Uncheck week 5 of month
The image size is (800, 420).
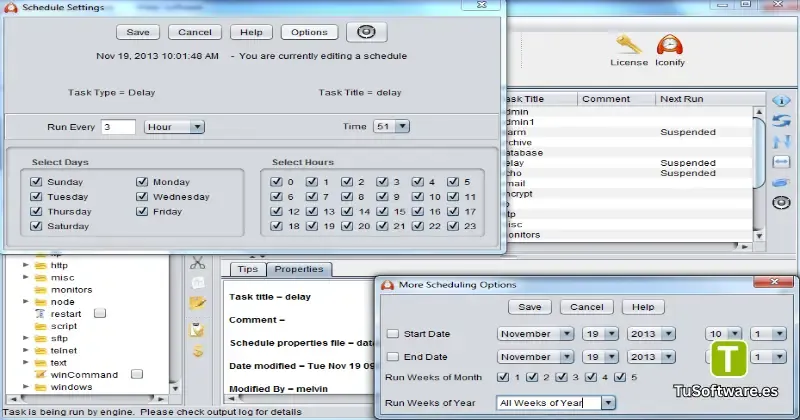(x=620, y=377)
